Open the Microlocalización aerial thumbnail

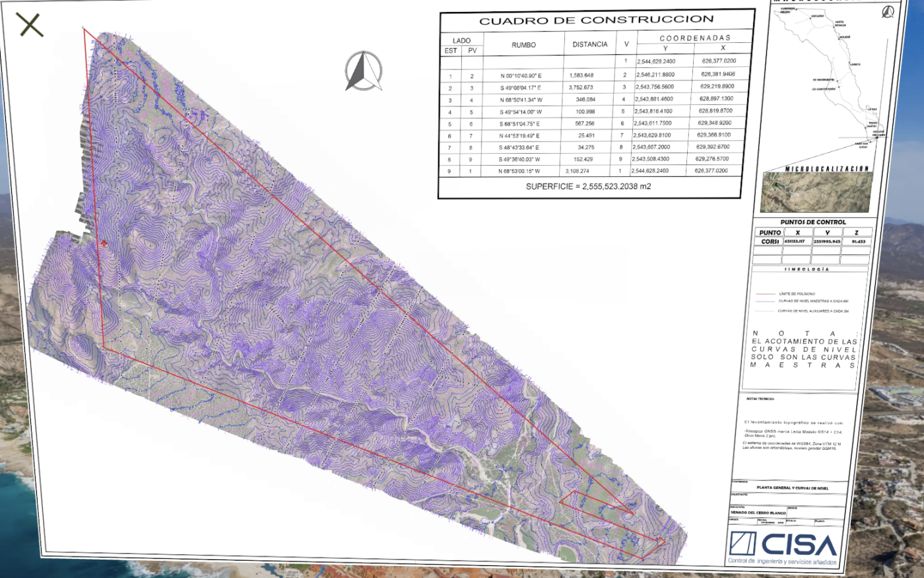pyautogui.click(x=816, y=192)
